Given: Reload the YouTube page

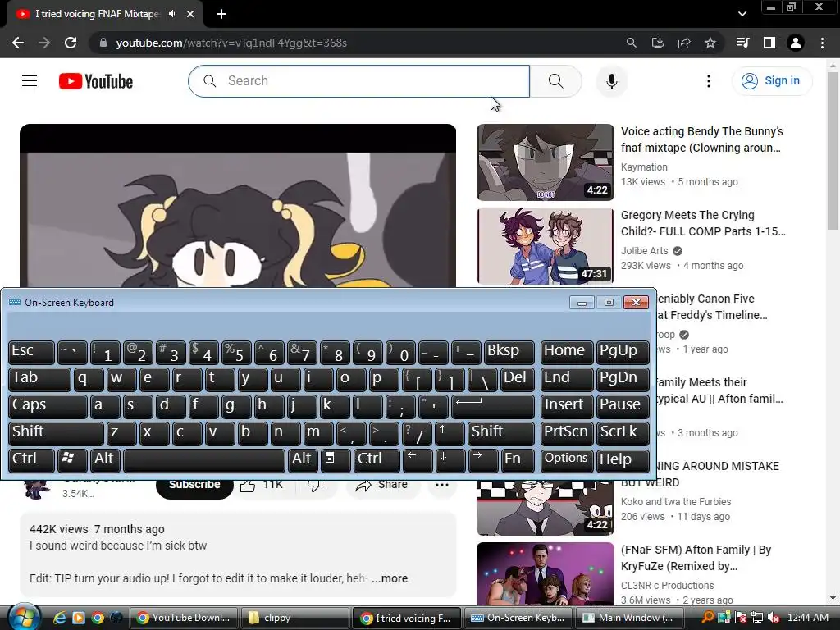Looking at the screenshot, I should (71, 43).
